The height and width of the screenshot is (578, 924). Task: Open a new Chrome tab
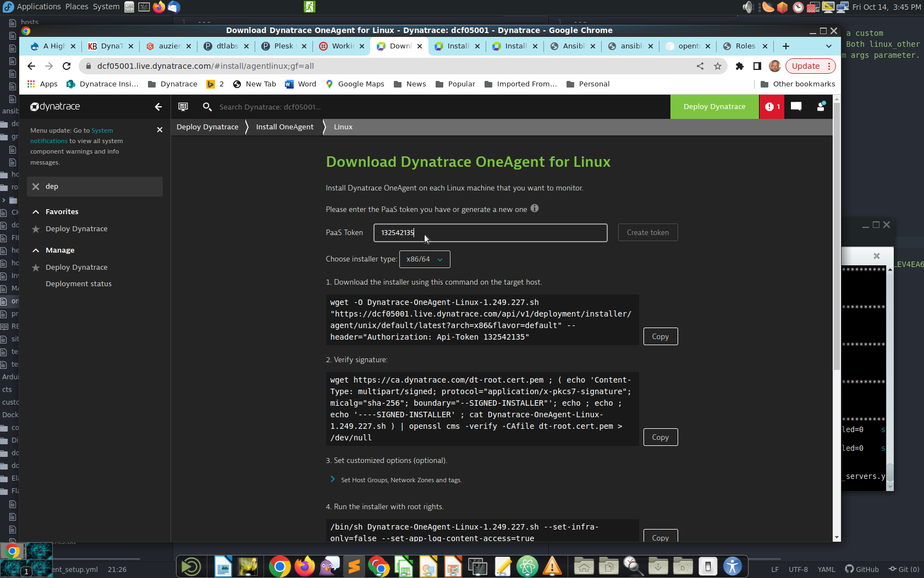click(786, 46)
